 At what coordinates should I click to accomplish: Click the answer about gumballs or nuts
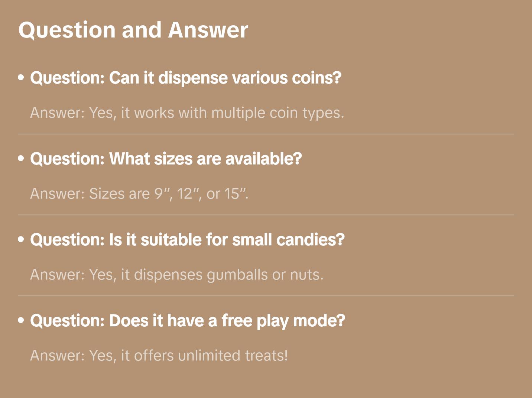[x=177, y=275]
